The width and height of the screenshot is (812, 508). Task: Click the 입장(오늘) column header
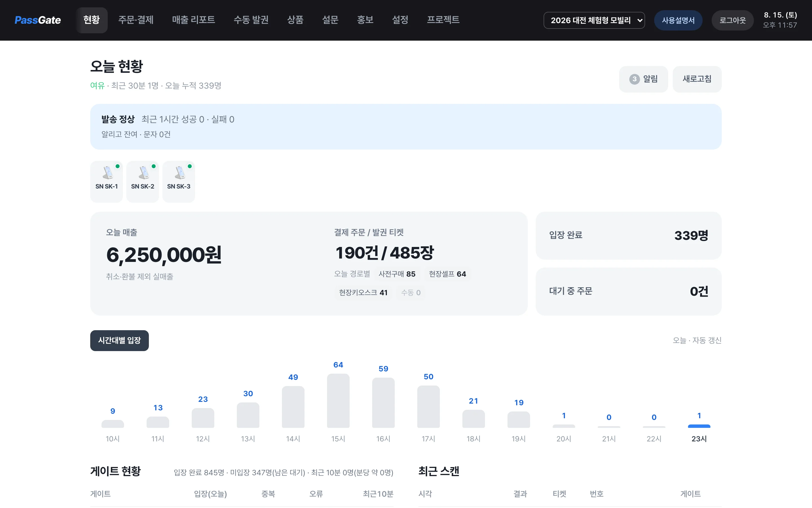tap(210, 494)
